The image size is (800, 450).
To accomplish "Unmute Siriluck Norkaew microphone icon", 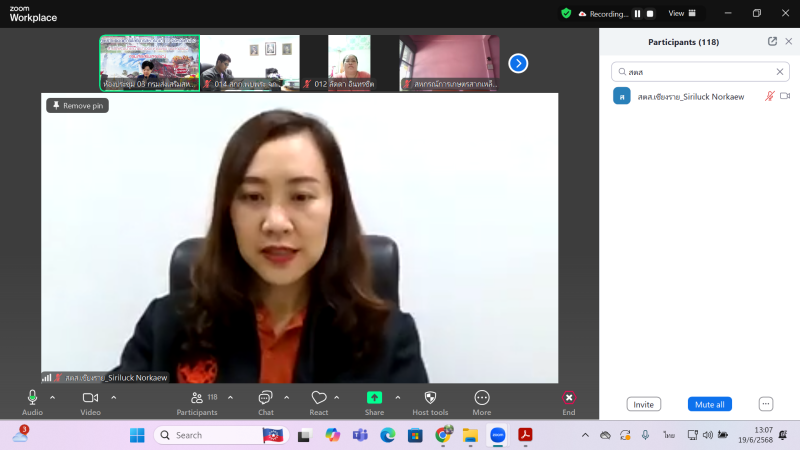I will [x=769, y=96].
